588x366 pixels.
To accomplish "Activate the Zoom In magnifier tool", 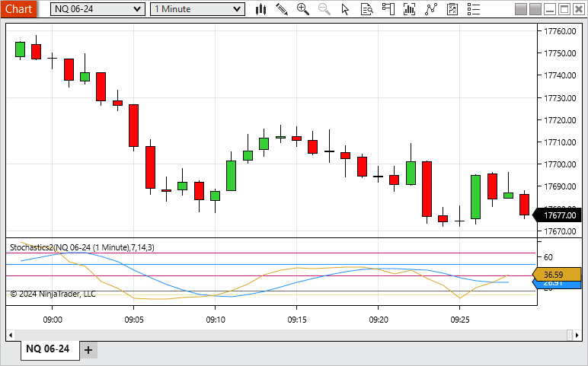I will (x=303, y=9).
